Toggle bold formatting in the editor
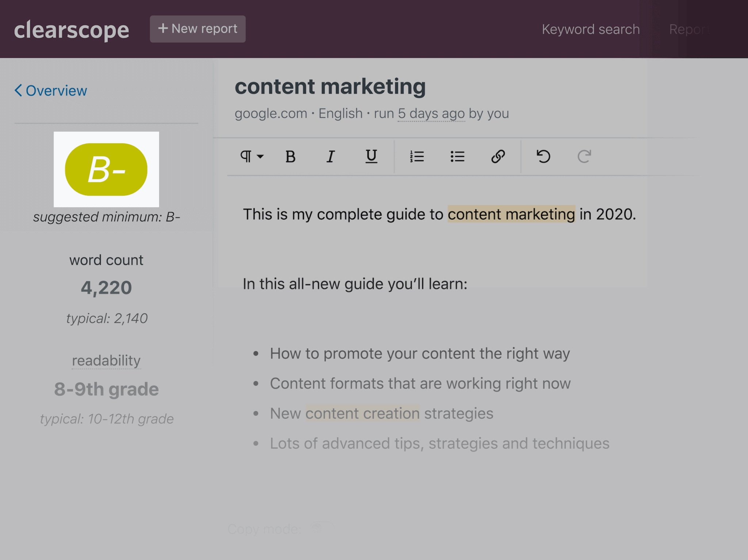The height and width of the screenshot is (560, 748). (x=290, y=157)
